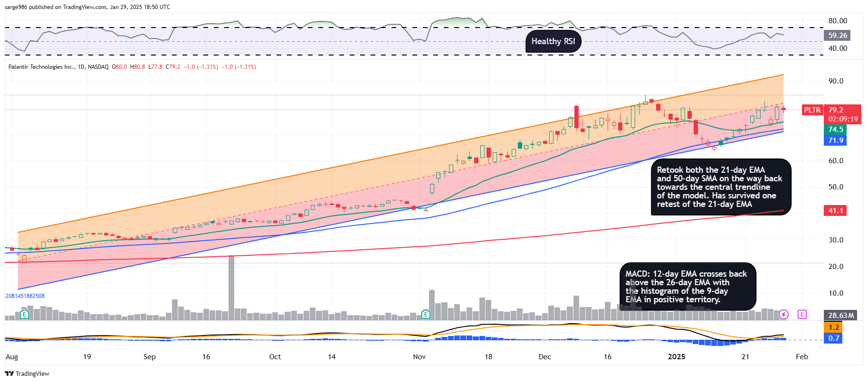Click the 90.0 price axis label
Viewport: 868px width, 382px height.
[836, 81]
